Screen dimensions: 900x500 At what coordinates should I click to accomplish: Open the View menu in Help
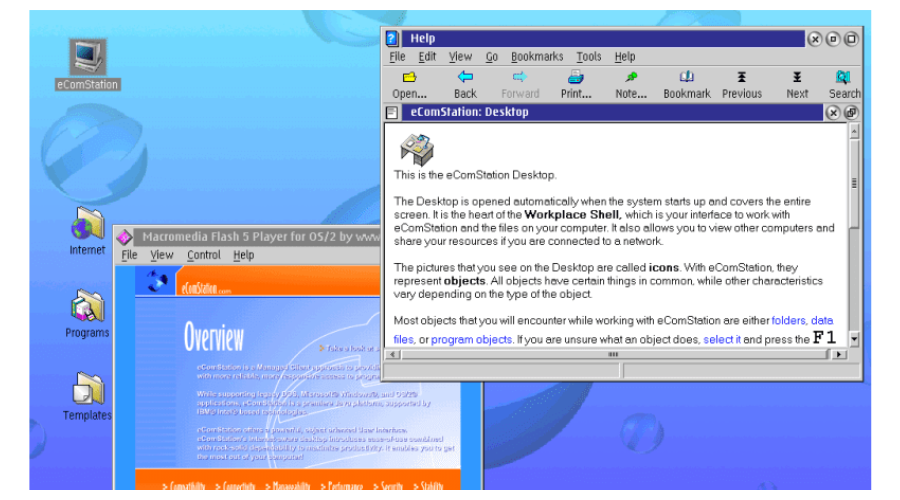[x=460, y=57]
